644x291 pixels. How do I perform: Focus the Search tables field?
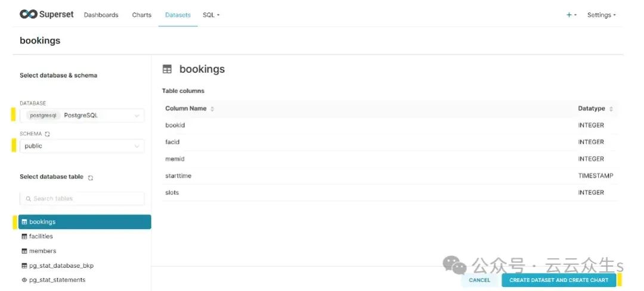click(x=83, y=199)
